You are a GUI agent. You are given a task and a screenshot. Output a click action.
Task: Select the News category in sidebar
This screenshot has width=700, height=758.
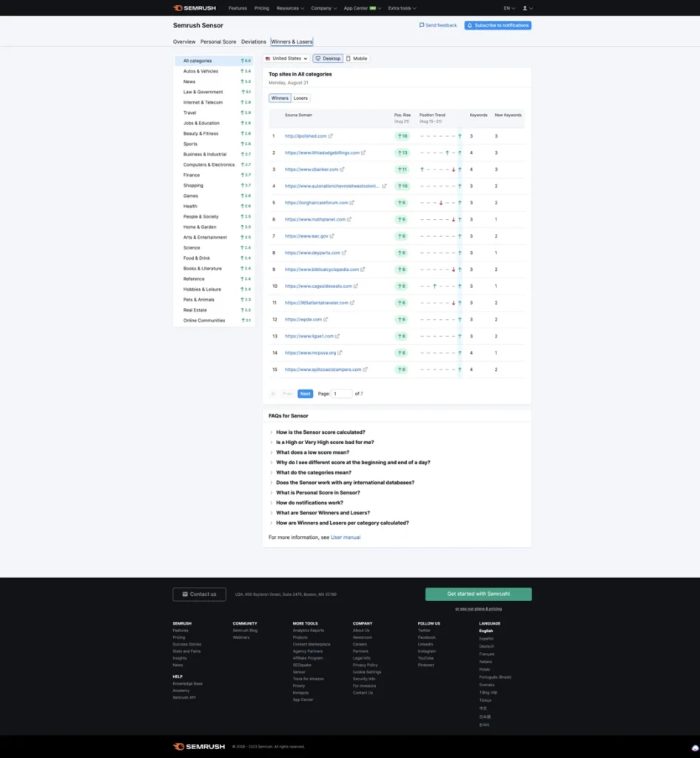214,81
